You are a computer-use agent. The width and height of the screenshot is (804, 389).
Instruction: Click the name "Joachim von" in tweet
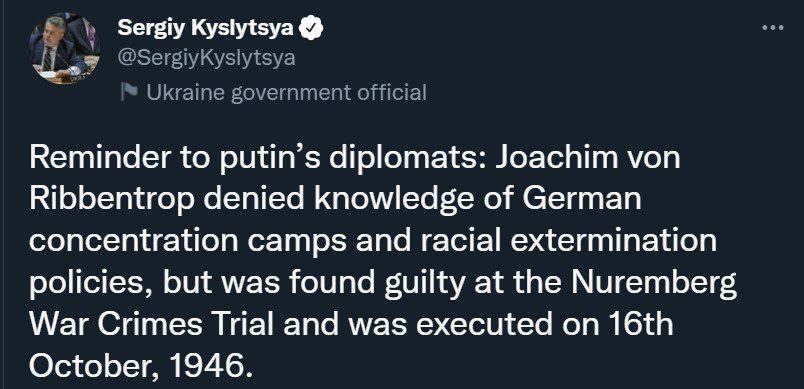click(x=587, y=157)
